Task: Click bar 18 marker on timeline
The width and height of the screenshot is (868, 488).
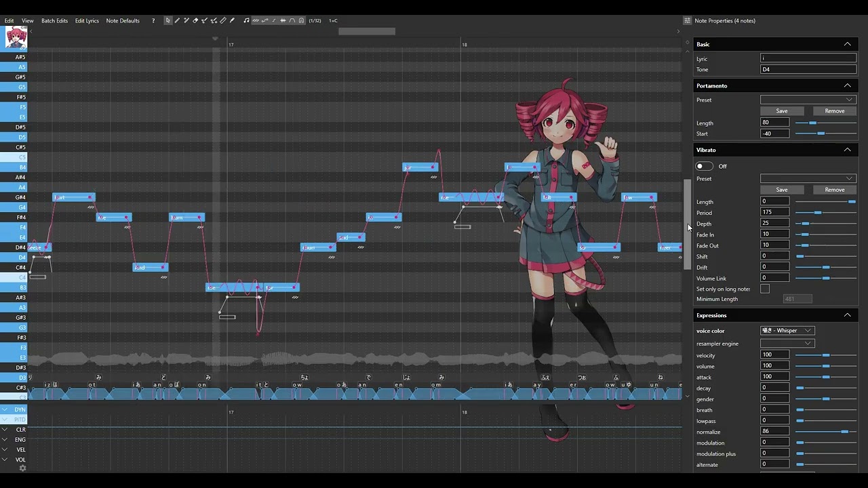Action: point(465,45)
